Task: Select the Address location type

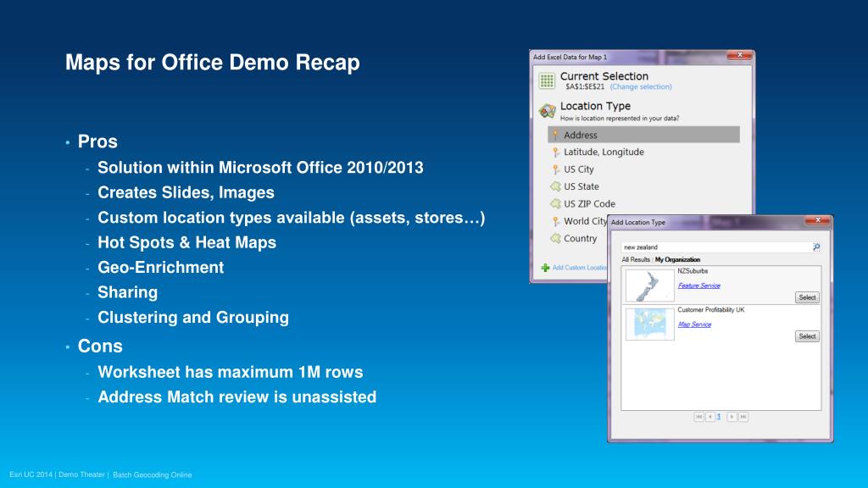Action: click(x=643, y=135)
